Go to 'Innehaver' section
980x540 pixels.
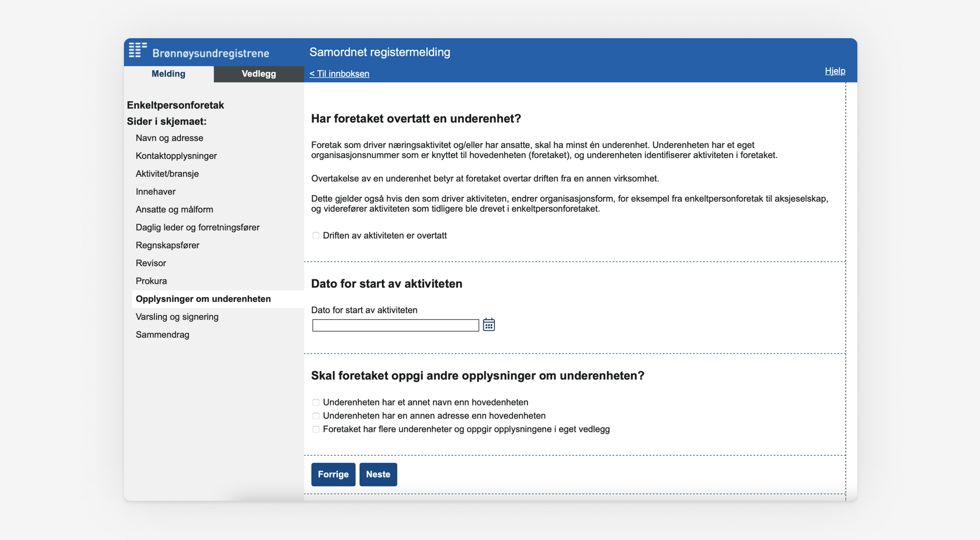point(155,191)
